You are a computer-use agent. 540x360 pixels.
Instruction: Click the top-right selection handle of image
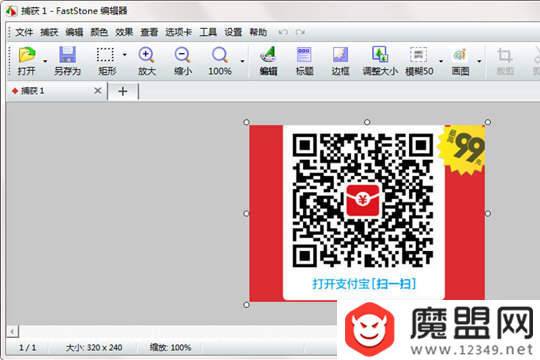[488, 122]
